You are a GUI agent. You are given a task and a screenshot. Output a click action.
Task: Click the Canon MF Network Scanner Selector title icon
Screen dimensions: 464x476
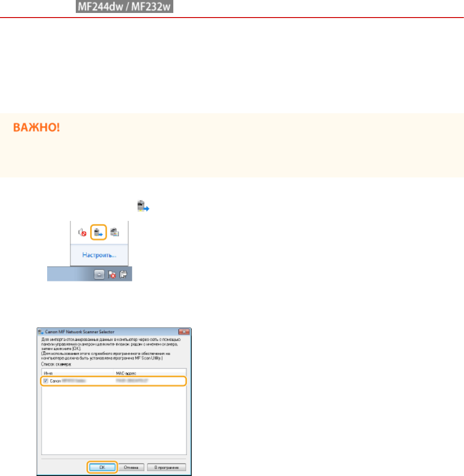click(x=41, y=332)
